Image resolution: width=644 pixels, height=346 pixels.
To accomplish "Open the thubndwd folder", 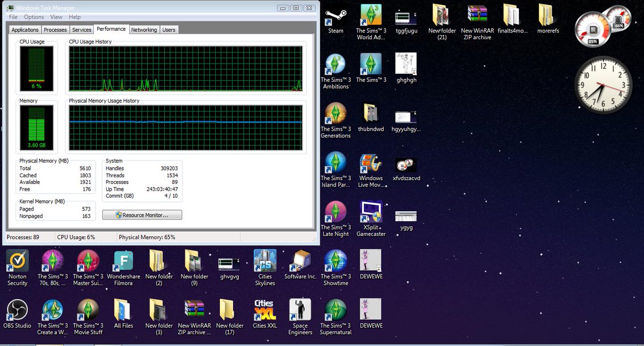I will click(371, 118).
